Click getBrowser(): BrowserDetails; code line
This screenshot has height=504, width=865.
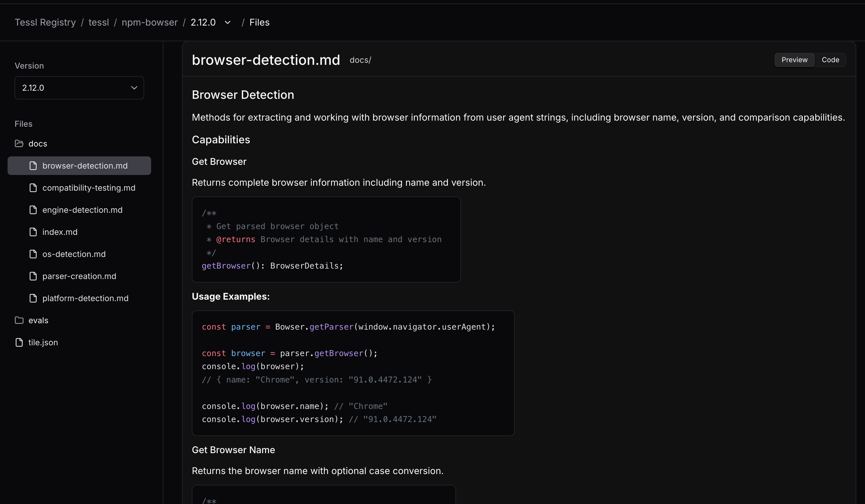tap(272, 266)
